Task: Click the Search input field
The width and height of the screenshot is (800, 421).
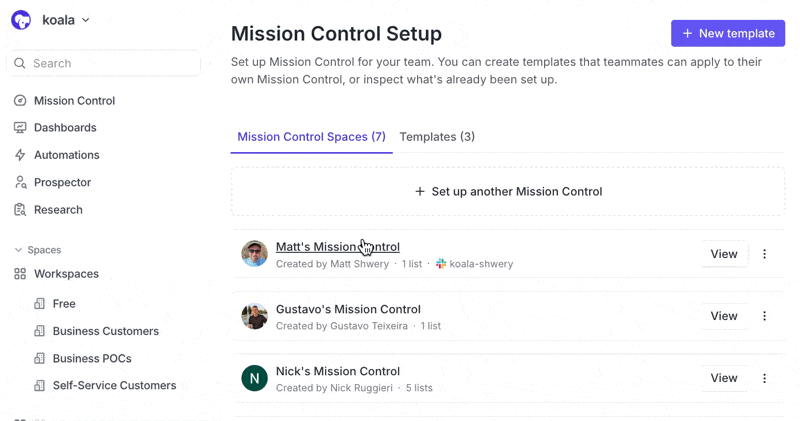Action: 110,63
